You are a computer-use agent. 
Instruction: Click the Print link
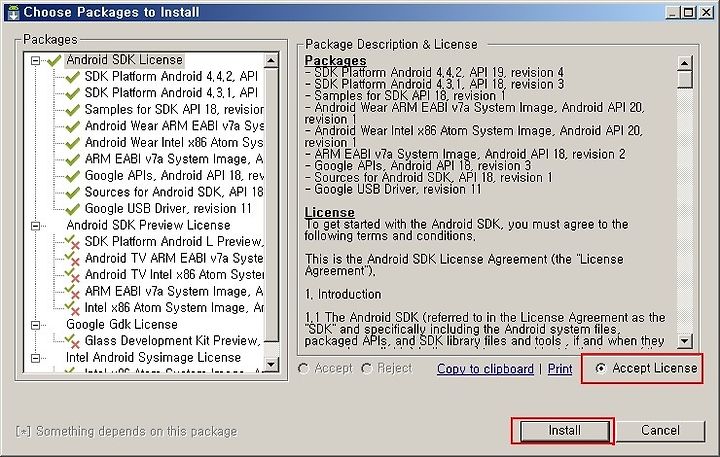[560, 369]
